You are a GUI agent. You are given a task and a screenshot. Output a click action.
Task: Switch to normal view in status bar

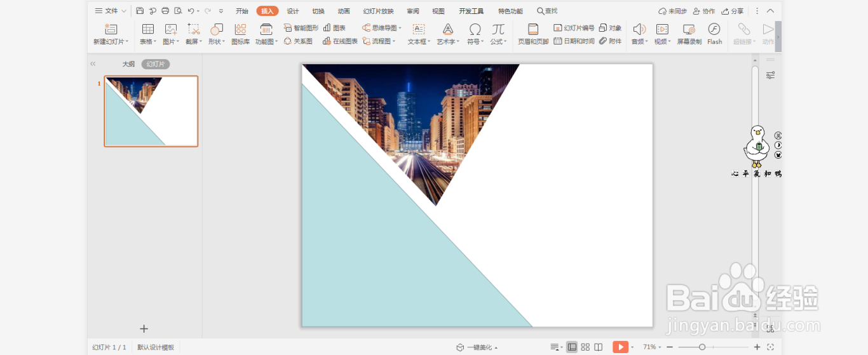tap(572, 347)
